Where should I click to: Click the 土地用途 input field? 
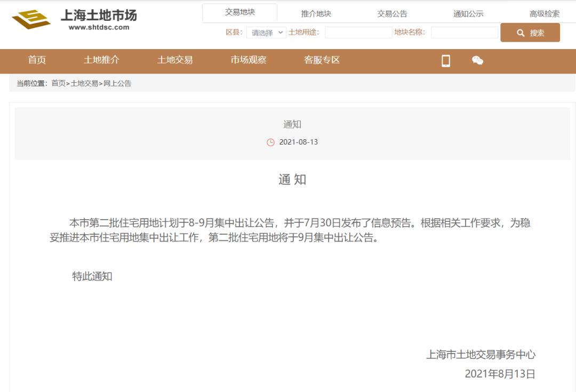(x=358, y=33)
